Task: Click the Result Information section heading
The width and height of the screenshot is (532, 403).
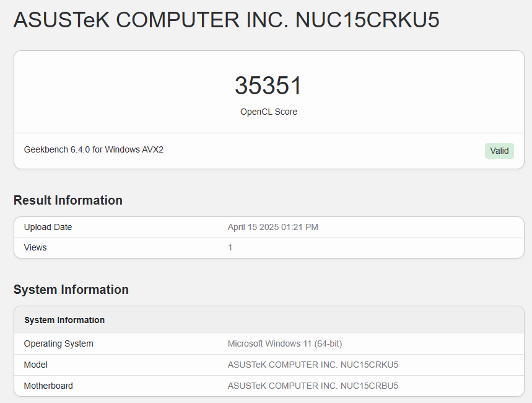Action: 68,200
